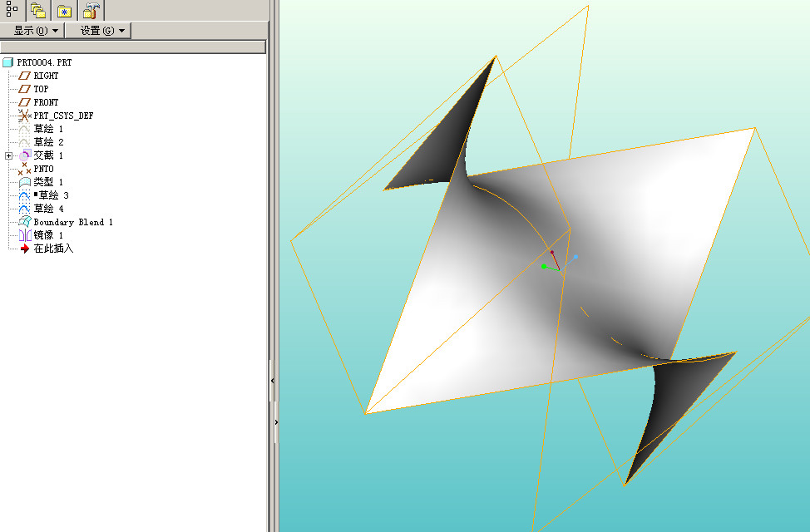Screen dimensions: 810x532
Task: Click the 草绘 4 sketch icon
Action: click(24, 209)
